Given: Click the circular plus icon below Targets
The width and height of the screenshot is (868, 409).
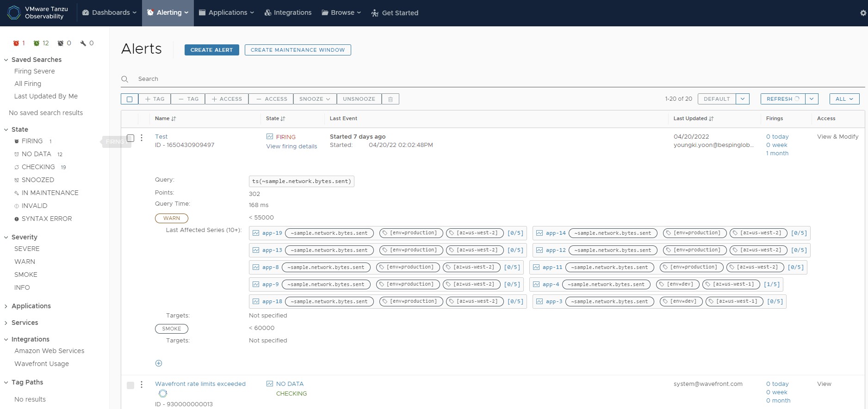Looking at the screenshot, I should pyautogui.click(x=159, y=363).
